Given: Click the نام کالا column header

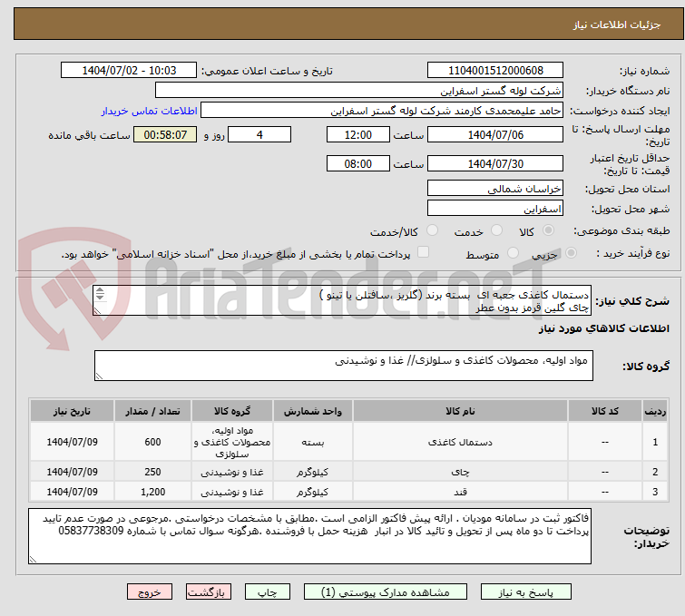Looking at the screenshot, I should pos(460,411).
